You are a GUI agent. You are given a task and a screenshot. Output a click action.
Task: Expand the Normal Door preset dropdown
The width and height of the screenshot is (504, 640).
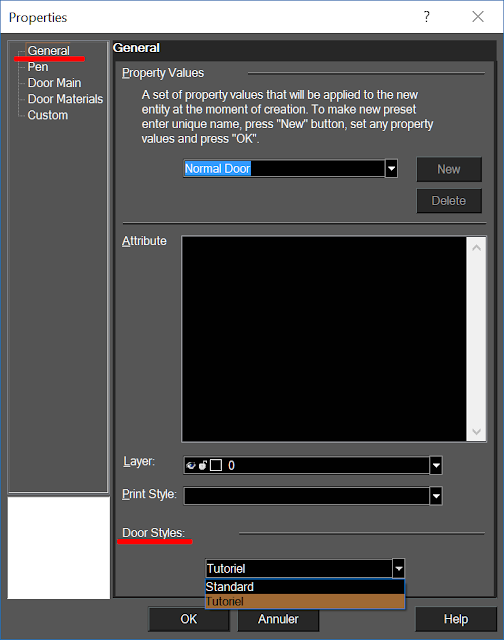391,168
